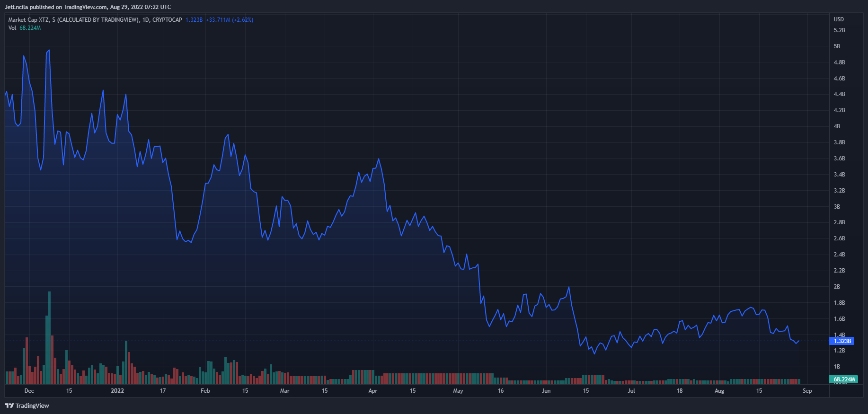This screenshot has width=868, height=414.
Task: Click the 'Vol 68.224M' volume label
Action: pos(25,28)
